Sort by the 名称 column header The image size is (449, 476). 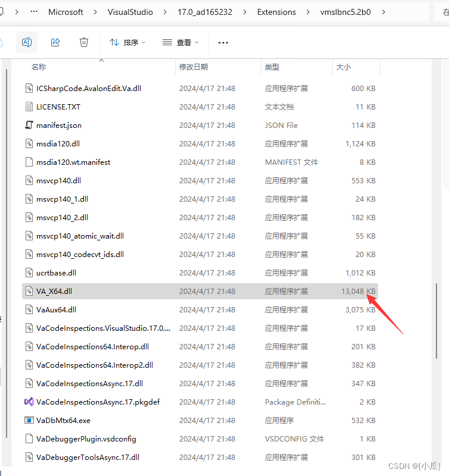coord(39,67)
